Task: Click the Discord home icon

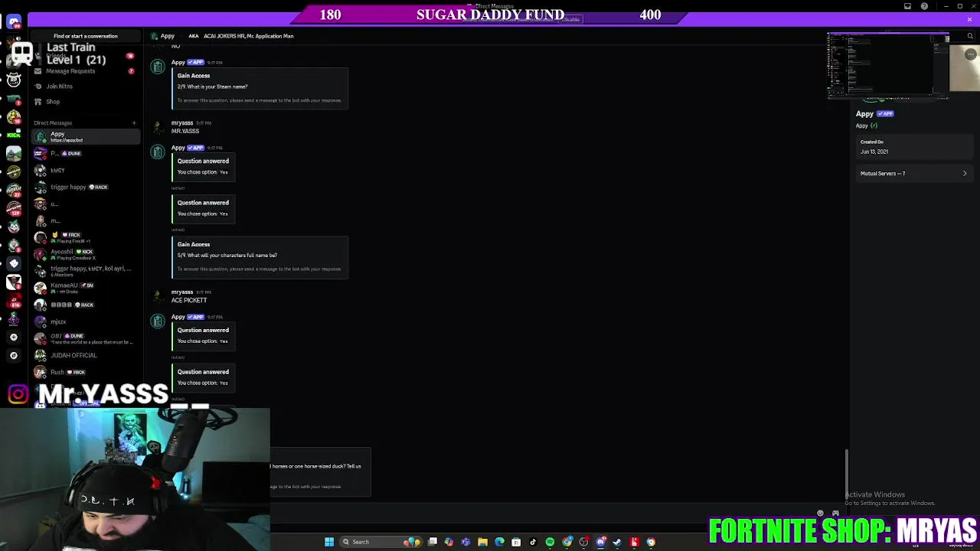Action: click(x=14, y=21)
